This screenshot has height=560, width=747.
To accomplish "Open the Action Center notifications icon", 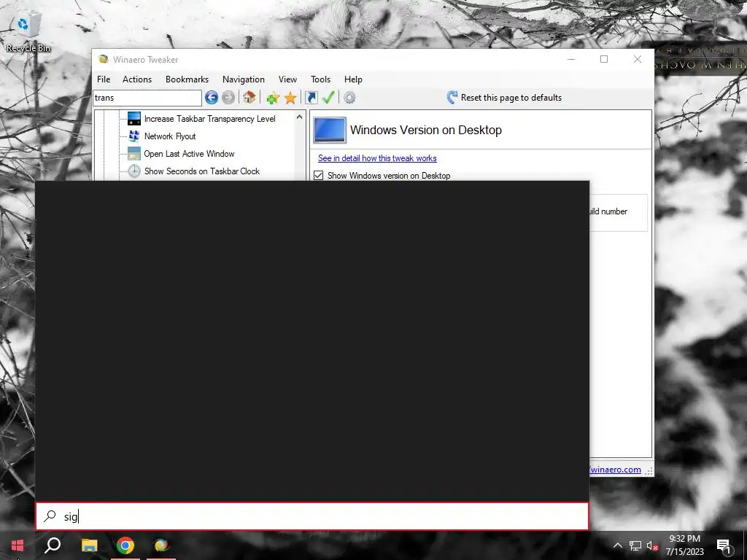I will [724, 545].
